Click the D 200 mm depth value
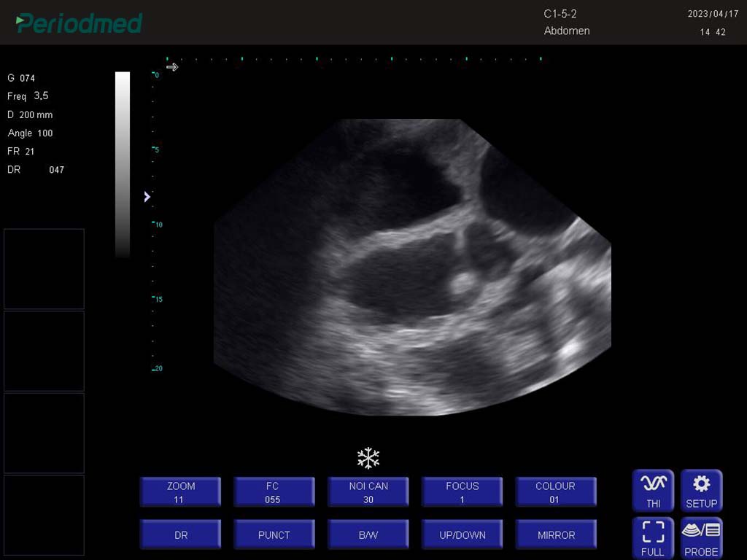Screen dimensions: 747x560 30,114
